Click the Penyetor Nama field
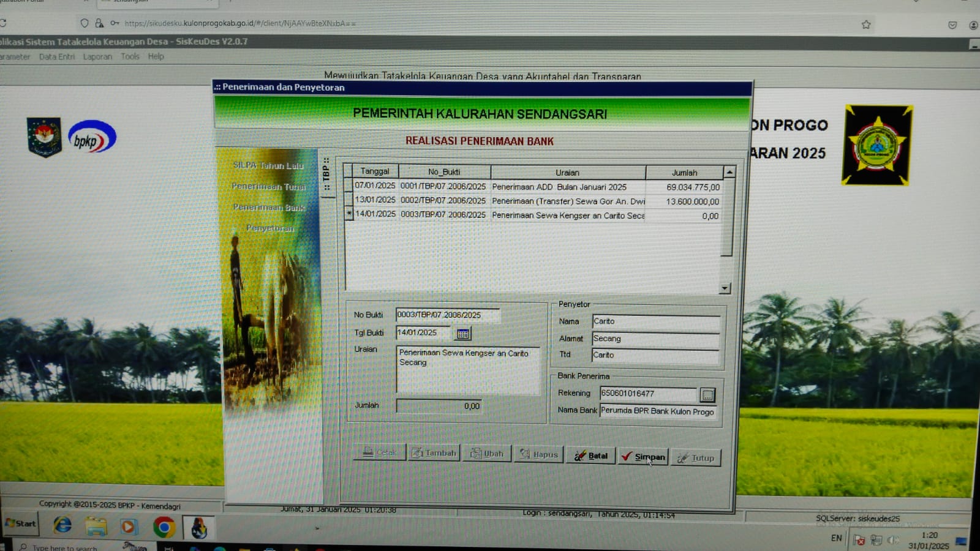The width and height of the screenshot is (980, 551). 656,321
